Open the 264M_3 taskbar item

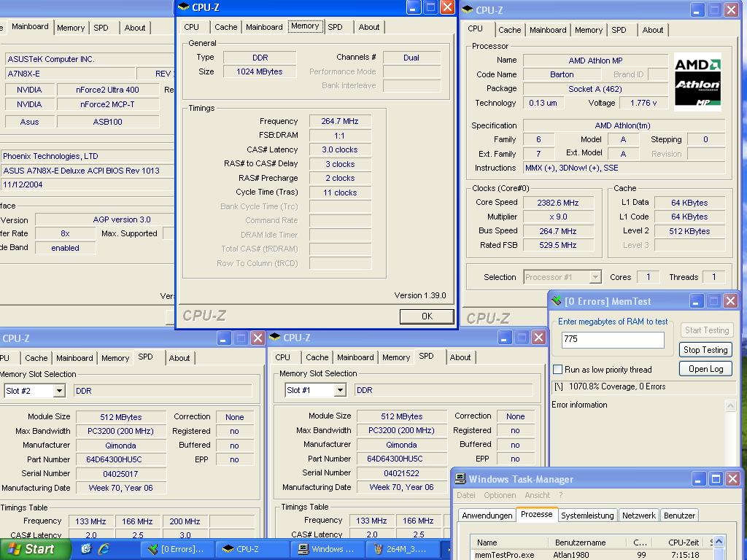403,549
